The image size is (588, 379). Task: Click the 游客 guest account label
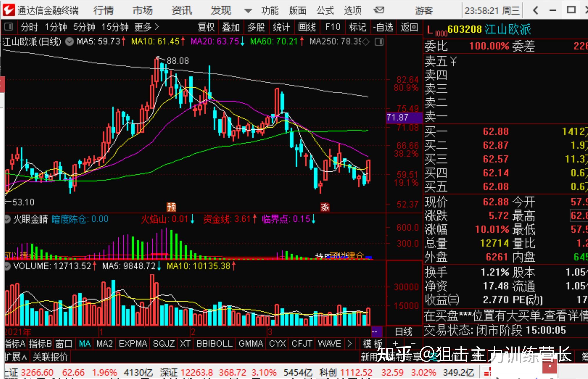tap(424, 11)
